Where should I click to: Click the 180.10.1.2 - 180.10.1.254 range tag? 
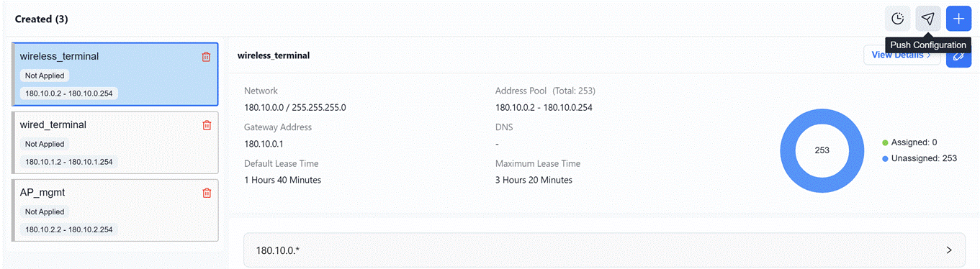click(x=69, y=161)
